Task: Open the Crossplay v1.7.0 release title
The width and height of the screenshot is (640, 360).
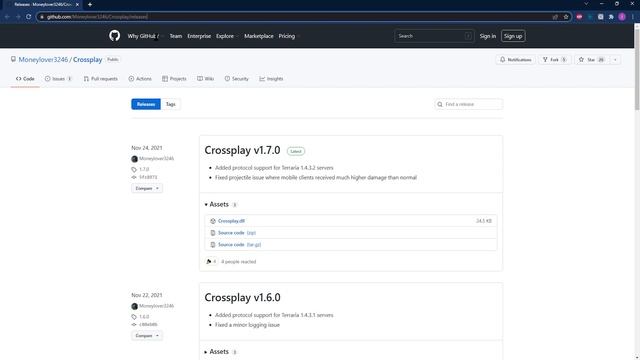Action: pos(242,150)
